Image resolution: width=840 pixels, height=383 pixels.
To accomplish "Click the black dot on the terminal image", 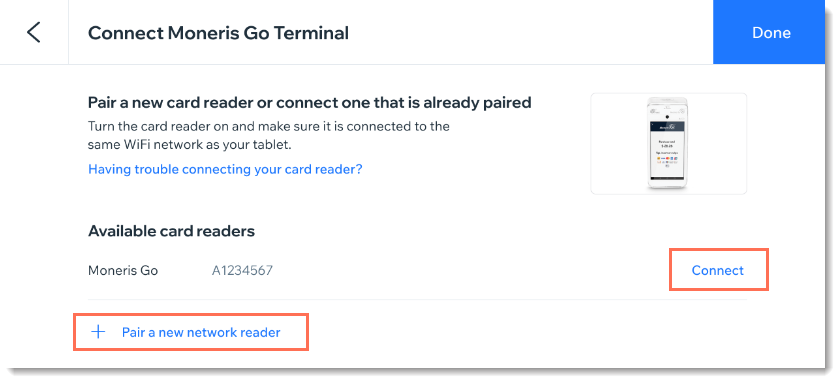I will pyautogui.click(x=667, y=117).
